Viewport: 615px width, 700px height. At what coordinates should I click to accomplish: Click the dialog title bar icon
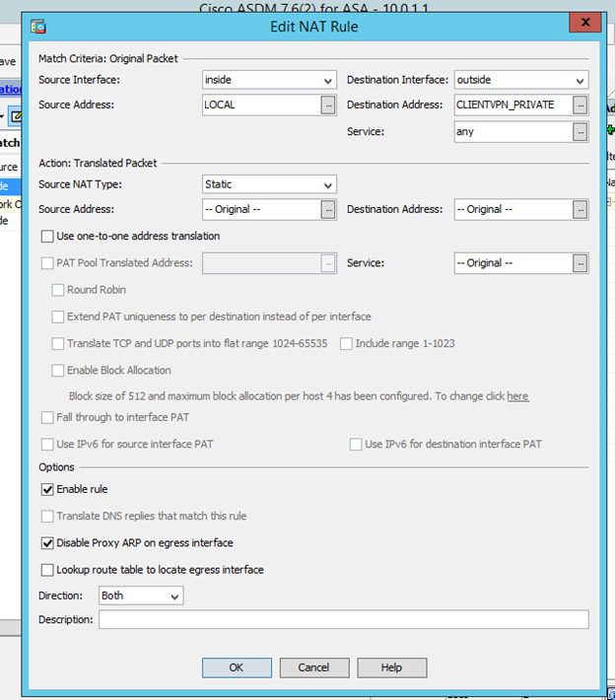[38, 27]
